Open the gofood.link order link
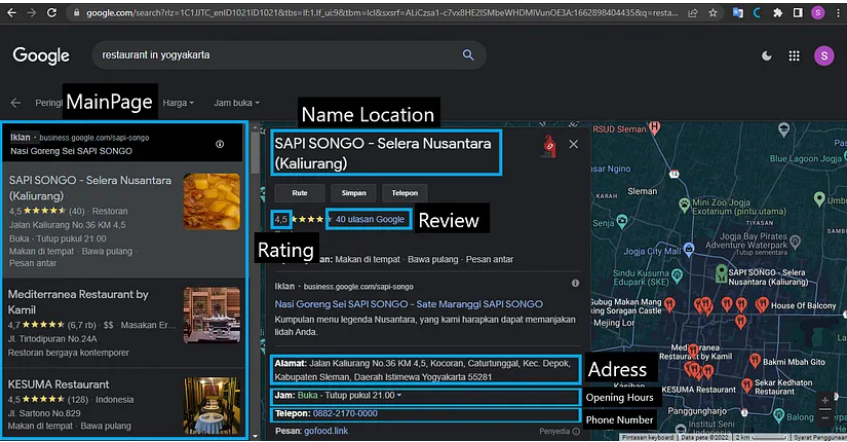847x442 pixels. coord(326,431)
